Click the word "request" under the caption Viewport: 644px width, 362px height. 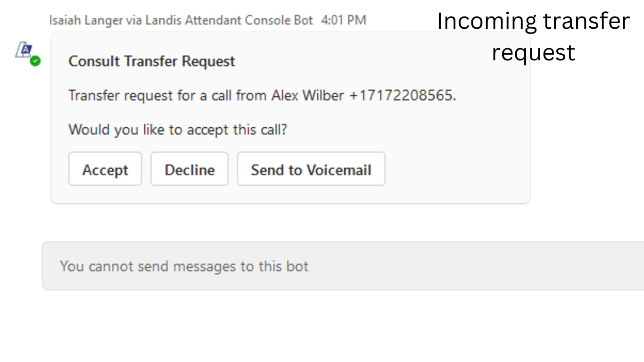click(533, 52)
